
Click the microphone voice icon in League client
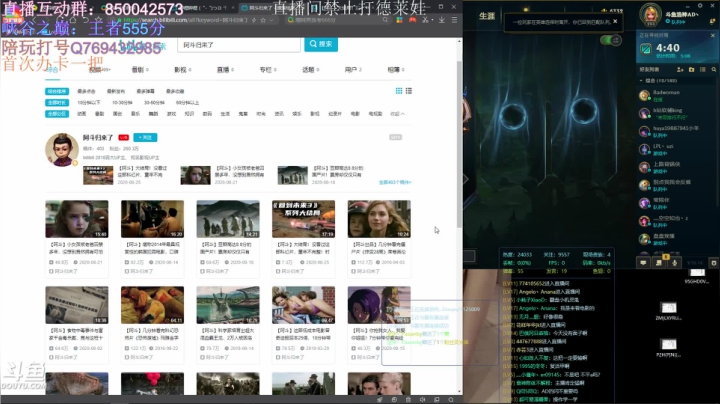pyautogui.click(x=675, y=263)
